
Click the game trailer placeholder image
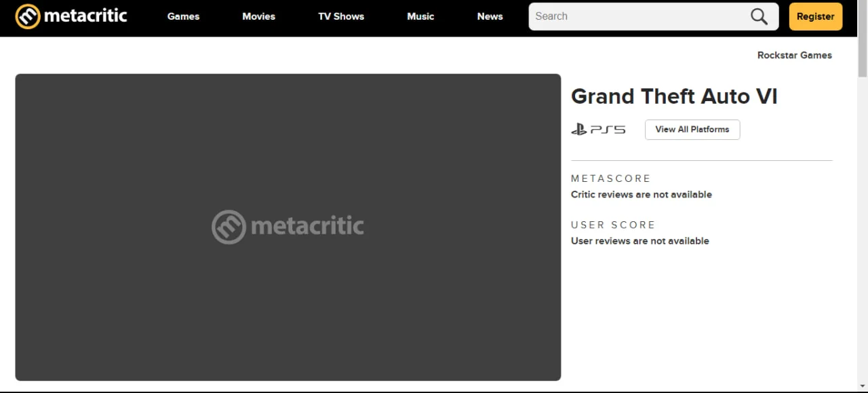pyautogui.click(x=288, y=227)
